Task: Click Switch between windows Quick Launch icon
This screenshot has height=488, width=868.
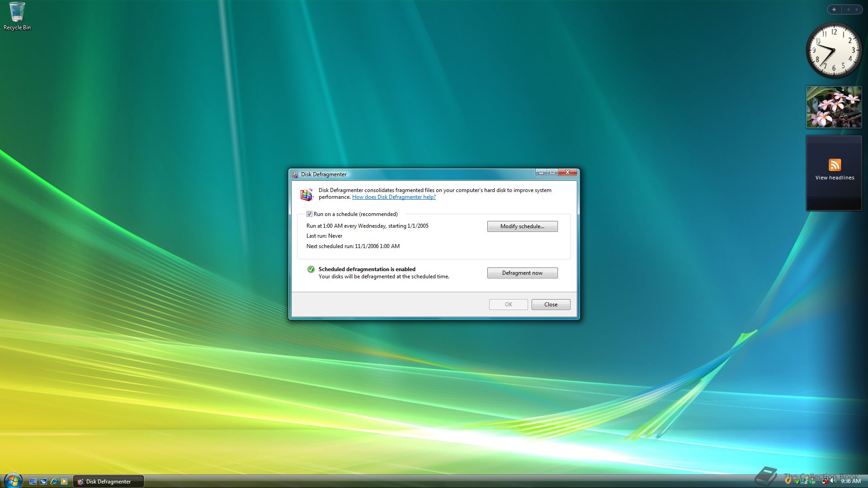Action: click(43, 481)
